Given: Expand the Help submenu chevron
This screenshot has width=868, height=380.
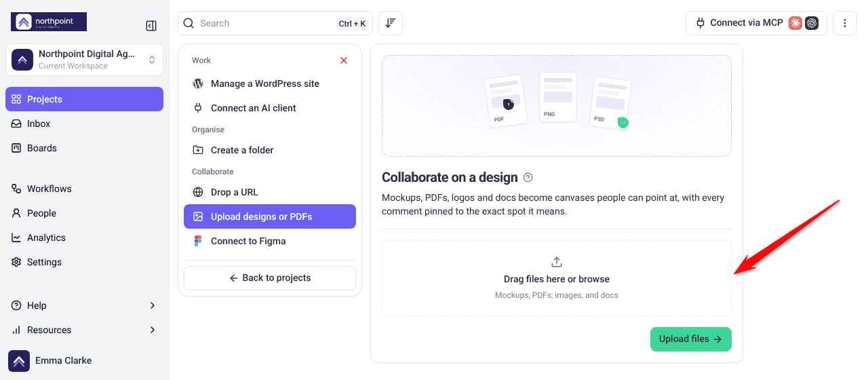Looking at the screenshot, I should pyautogui.click(x=153, y=305).
